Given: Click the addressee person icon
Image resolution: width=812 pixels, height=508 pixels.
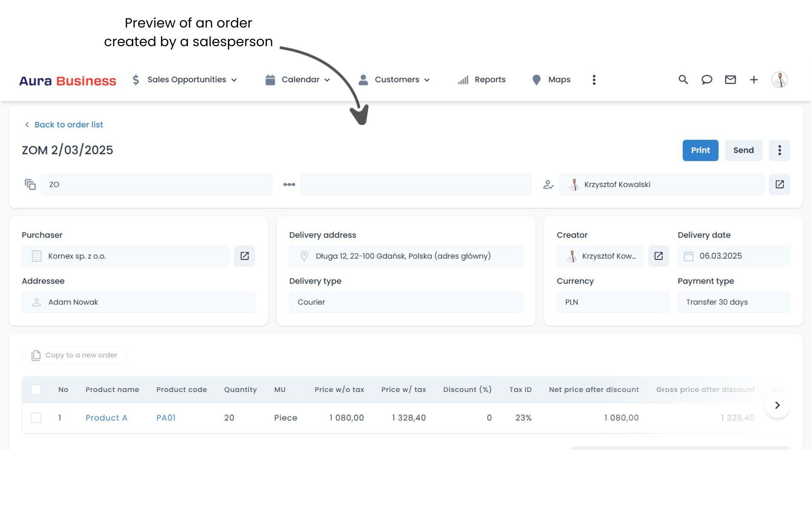Looking at the screenshot, I should click(36, 302).
